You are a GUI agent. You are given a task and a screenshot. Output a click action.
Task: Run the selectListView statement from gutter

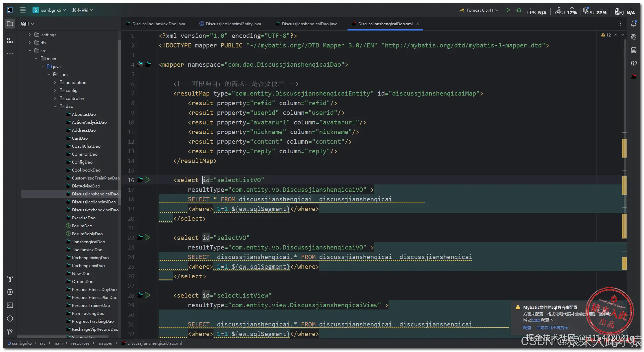(x=148, y=295)
